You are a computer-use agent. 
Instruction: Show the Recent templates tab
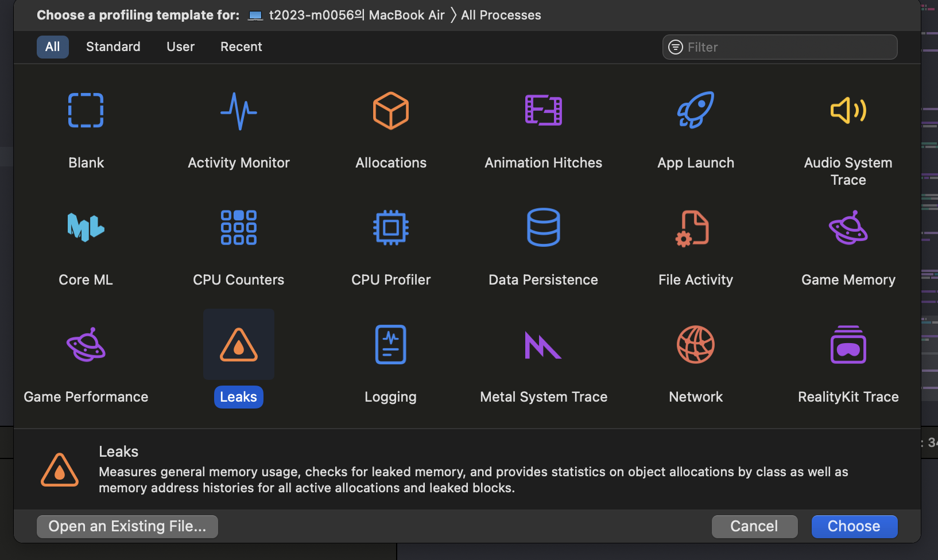(241, 47)
